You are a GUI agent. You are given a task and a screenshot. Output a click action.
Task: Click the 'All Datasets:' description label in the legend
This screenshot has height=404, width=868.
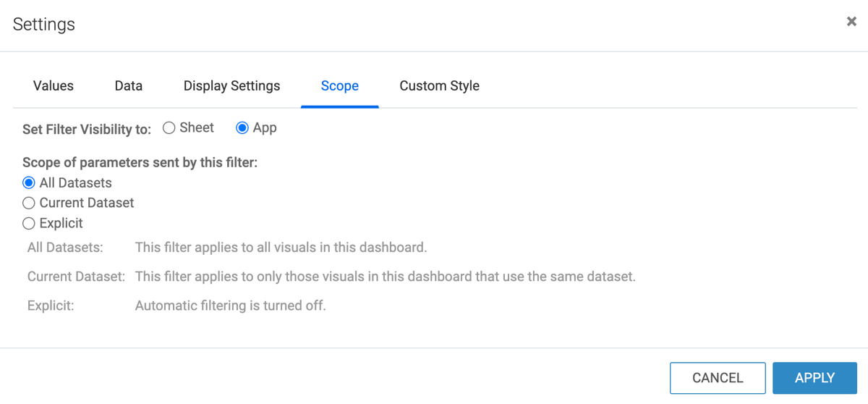coord(65,248)
